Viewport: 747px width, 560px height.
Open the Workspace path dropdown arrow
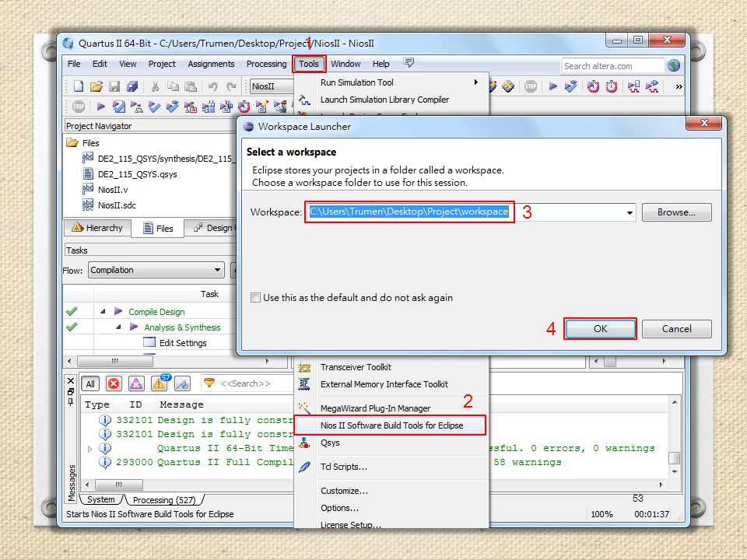pyautogui.click(x=630, y=212)
